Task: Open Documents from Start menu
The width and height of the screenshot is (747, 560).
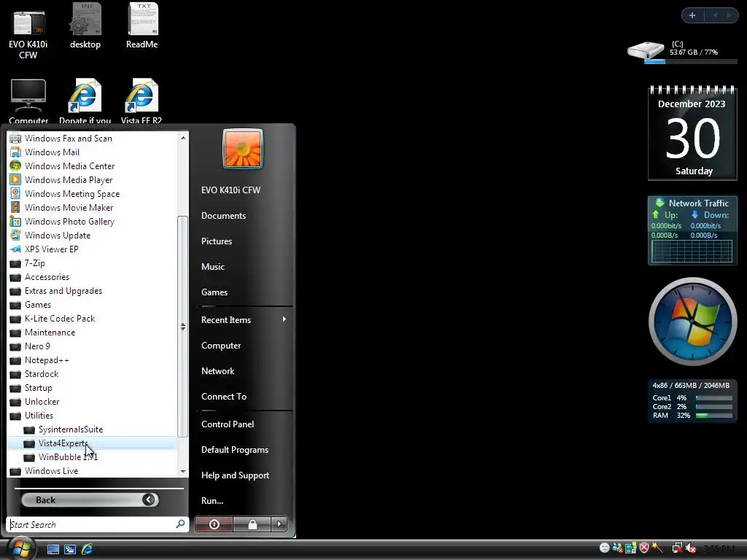Action: pos(223,216)
